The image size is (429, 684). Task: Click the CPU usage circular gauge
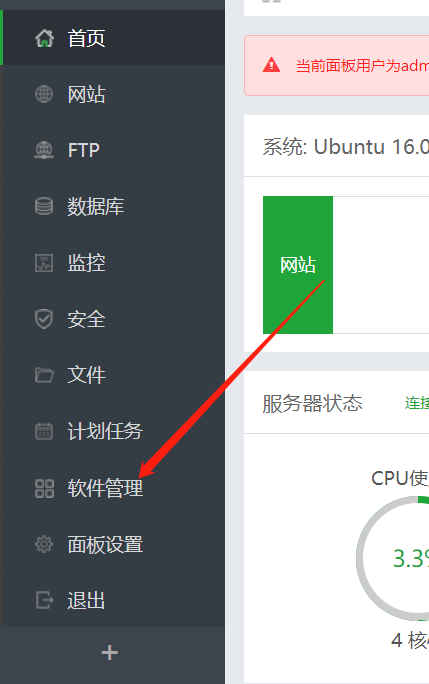coord(393,557)
